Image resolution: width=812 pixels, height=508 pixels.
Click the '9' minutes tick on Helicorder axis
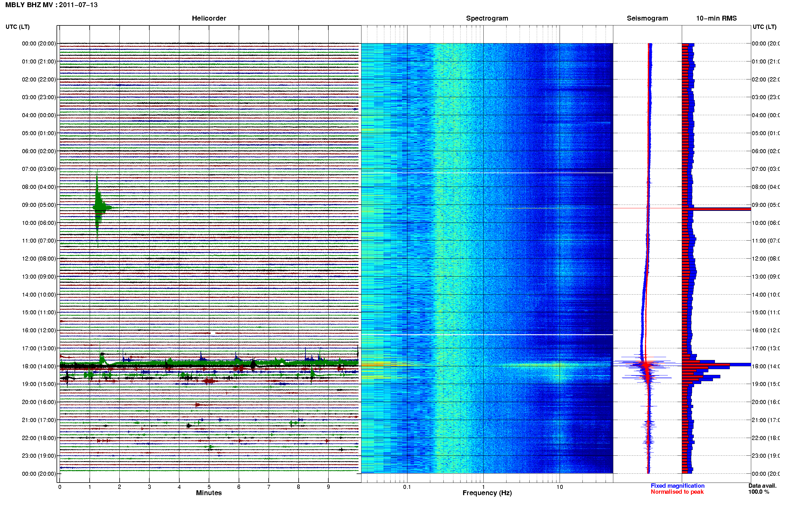pos(328,487)
